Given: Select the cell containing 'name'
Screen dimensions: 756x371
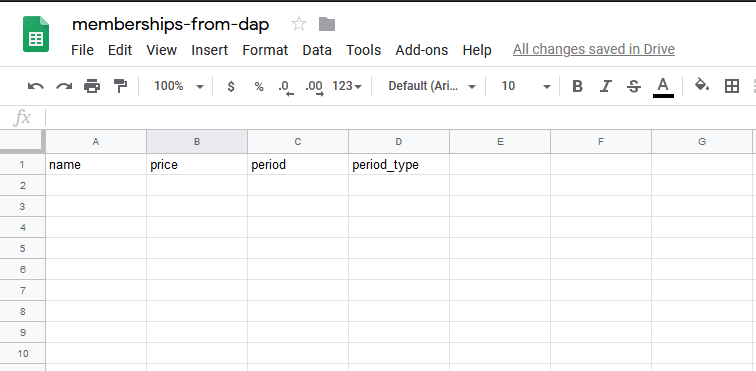Looking at the screenshot, I should 96,165.
